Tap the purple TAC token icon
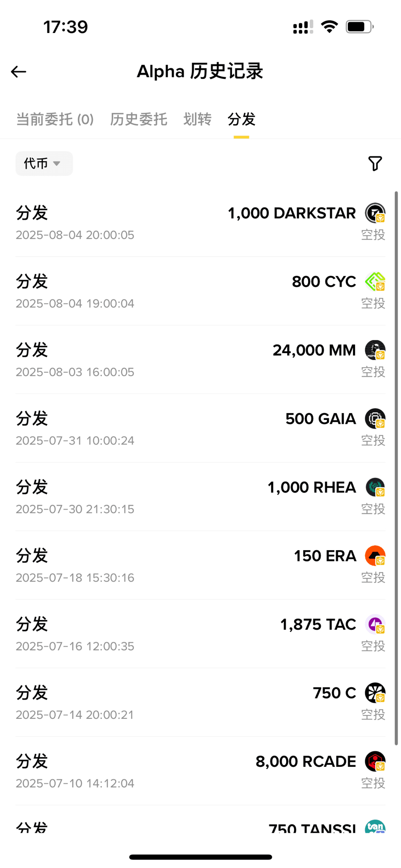This screenshot has width=401, height=868. (x=375, y=624)
